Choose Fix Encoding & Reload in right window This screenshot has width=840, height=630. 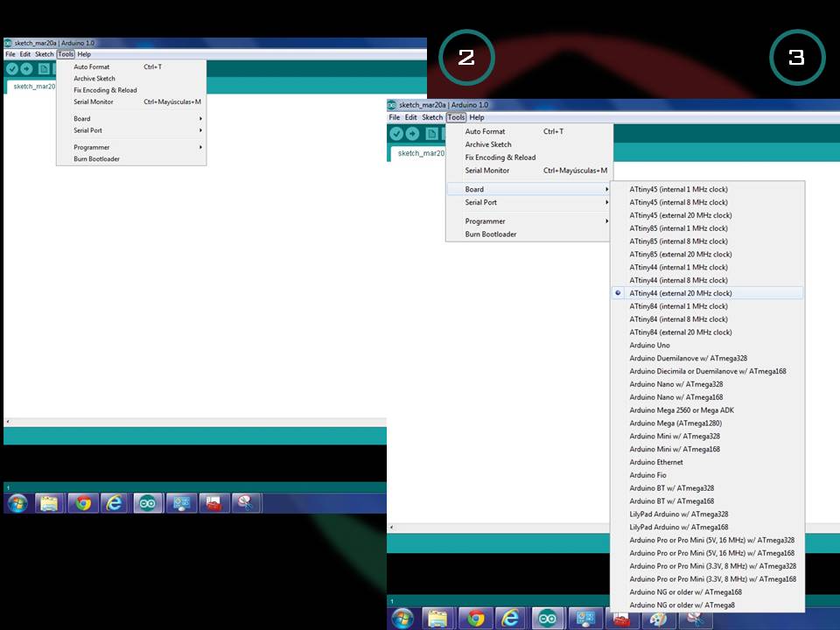529,157
